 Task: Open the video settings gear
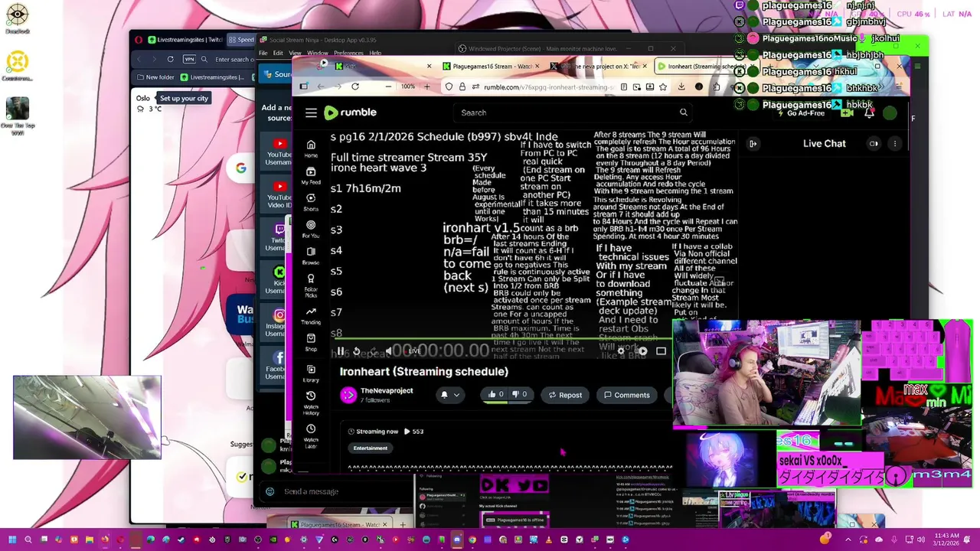pyautogui.click(x=622, y=351)
